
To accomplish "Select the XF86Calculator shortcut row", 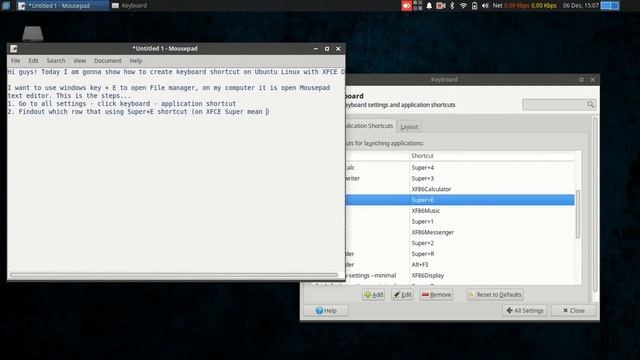I will click(x=460, y=189).
